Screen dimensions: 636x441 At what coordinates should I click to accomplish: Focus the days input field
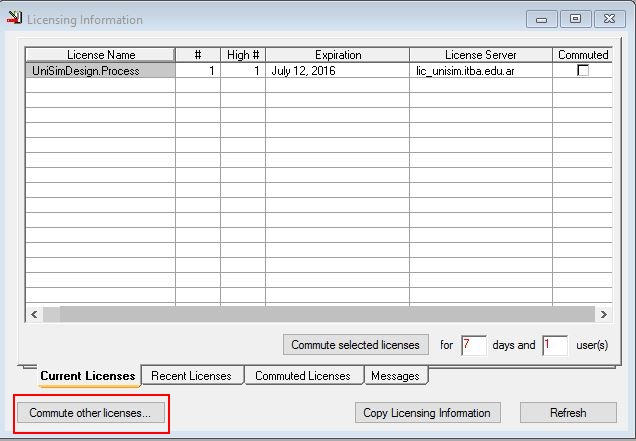pos(473,345)
